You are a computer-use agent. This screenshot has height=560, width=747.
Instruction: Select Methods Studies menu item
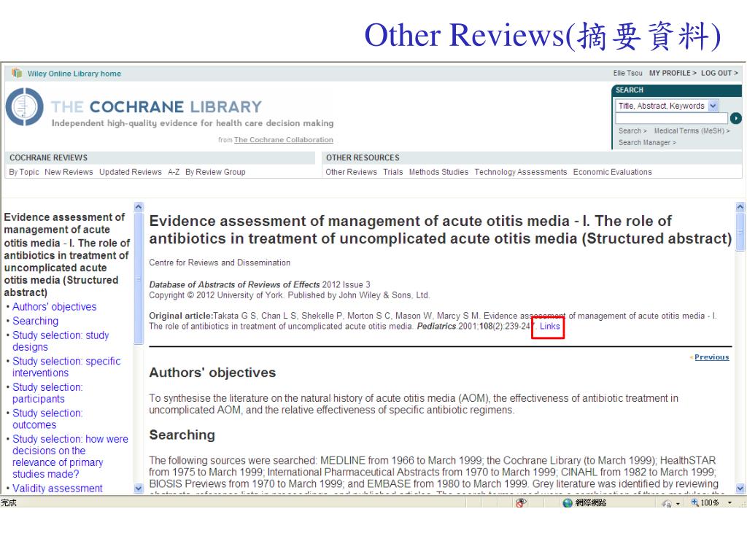point(438,172)
